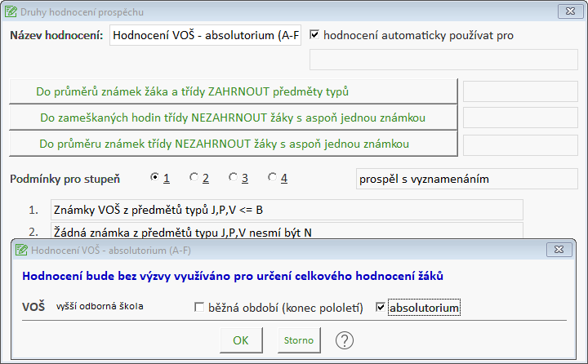Click condition 2 Žádná známka field
The width and height of the screenshot is (588, 364).
[286, 231]
